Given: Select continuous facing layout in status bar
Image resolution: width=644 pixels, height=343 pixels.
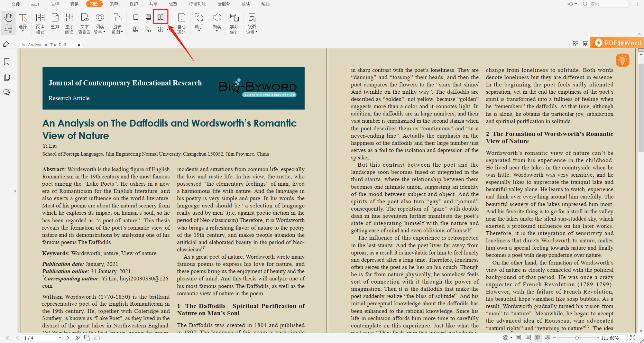Looking at the screenshot, I should tap(548, 338).
